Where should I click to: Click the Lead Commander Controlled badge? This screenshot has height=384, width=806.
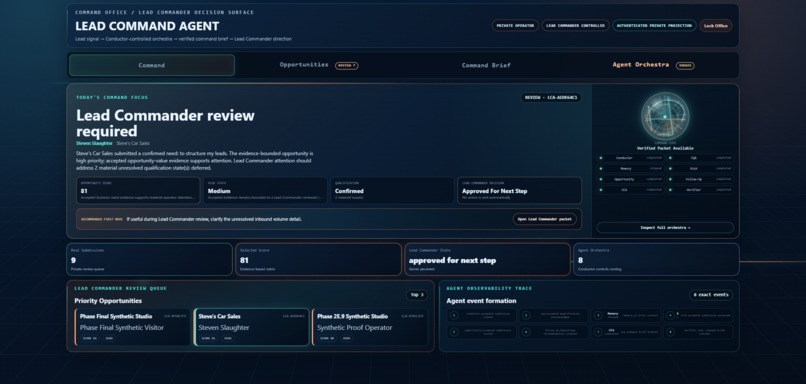click(575, 26)
